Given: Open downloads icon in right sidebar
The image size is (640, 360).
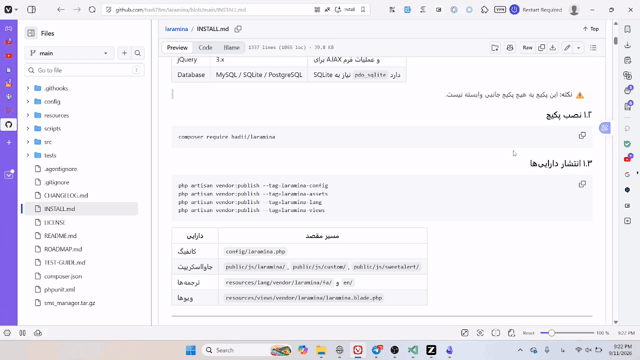Looking at the screenshot, I should click(627, 45).
